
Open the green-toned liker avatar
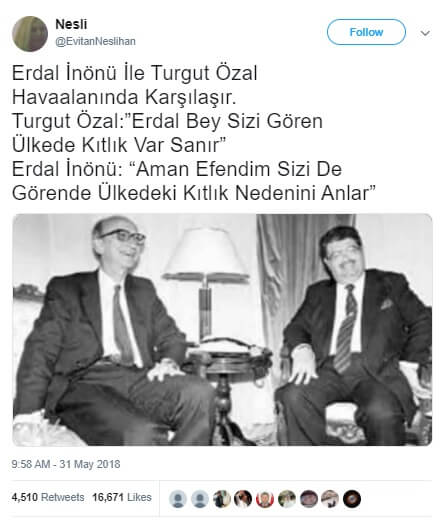tap(287, 498)
